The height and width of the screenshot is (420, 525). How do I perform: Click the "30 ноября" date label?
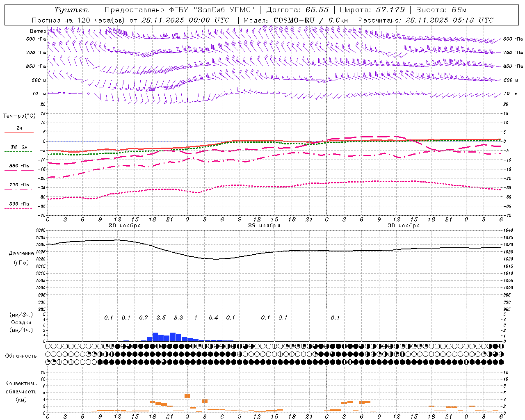click(x=404, y=226)
